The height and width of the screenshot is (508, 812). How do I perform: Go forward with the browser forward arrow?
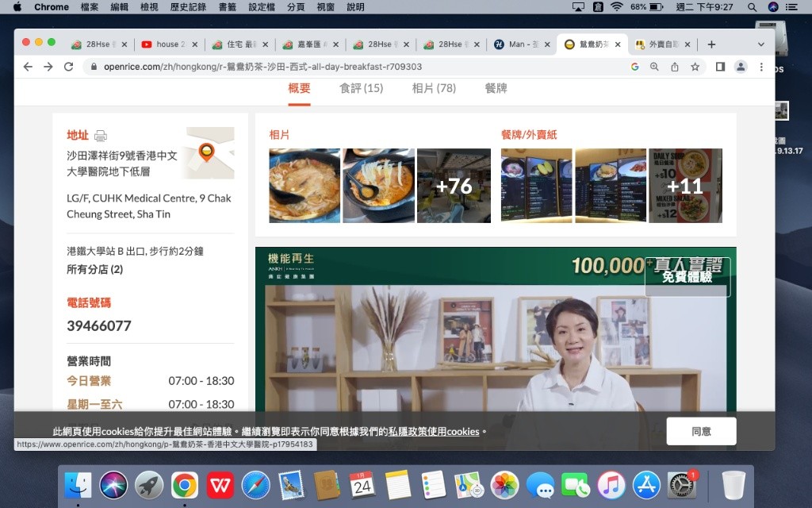(48, 67)
